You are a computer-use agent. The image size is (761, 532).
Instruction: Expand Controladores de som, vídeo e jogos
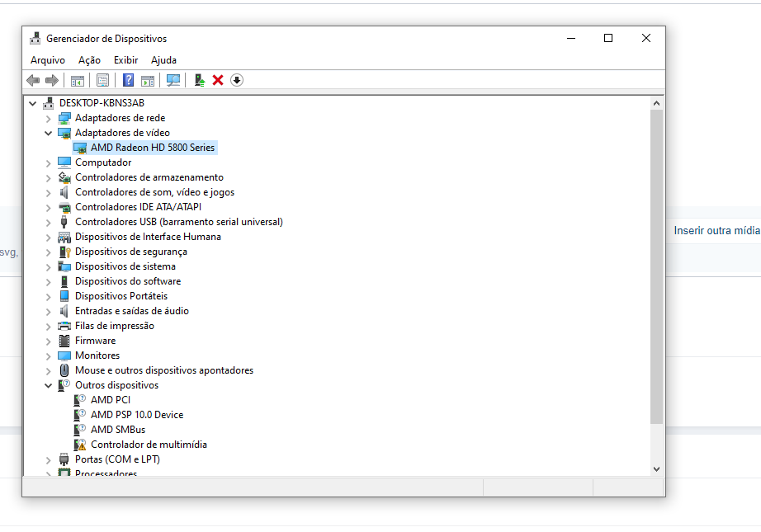point(48,192)
